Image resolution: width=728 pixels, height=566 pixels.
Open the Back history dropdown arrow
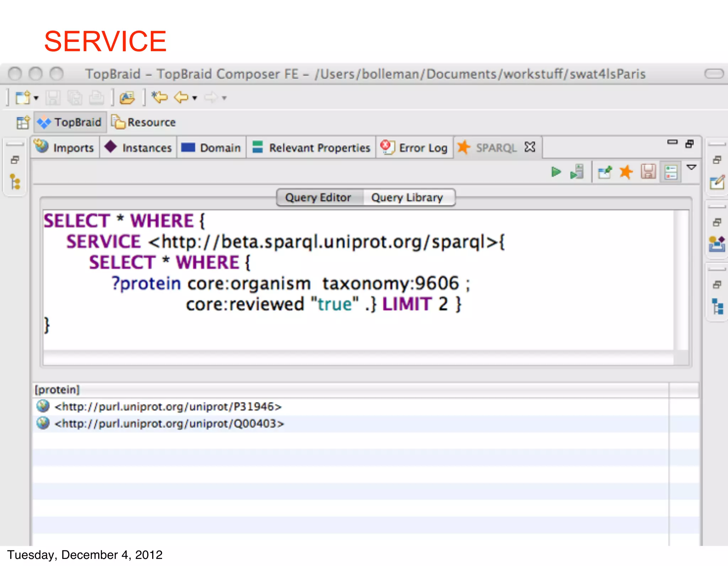194,98
